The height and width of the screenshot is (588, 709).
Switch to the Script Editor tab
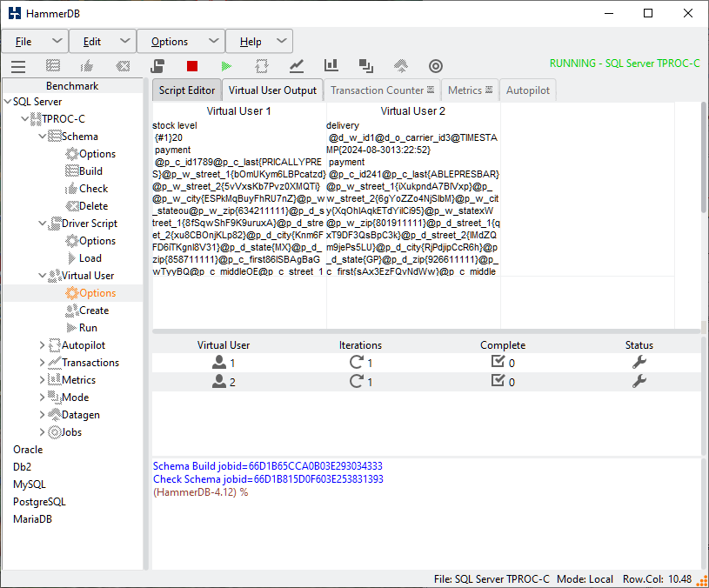pyautogui.click(x=187, y=90)
